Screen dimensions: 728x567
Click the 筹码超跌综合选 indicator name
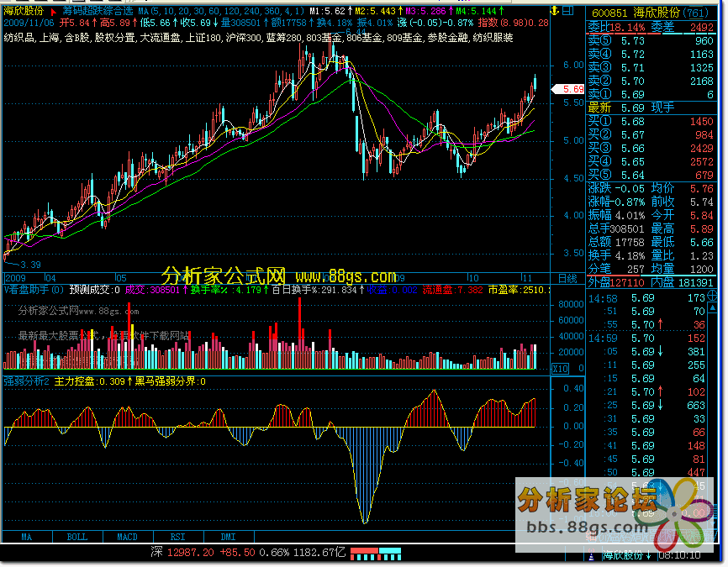point(98,11)
